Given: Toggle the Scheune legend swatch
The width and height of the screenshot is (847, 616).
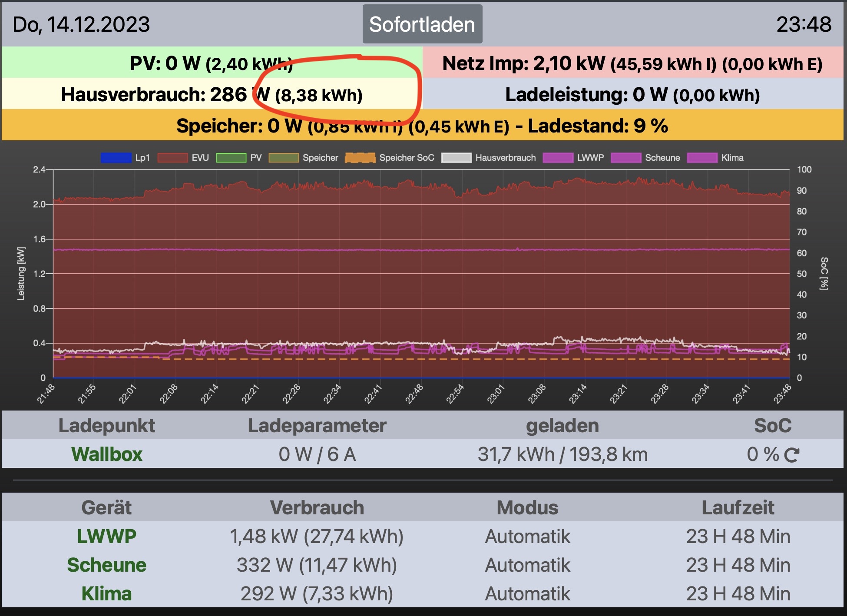Looking at the screenshot, I should coord(625,158).
